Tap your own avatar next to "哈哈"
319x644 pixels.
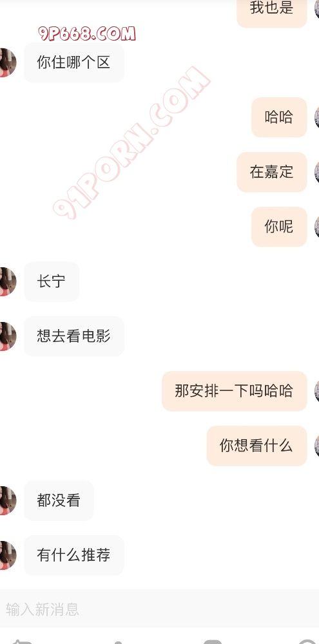[316, 117]
